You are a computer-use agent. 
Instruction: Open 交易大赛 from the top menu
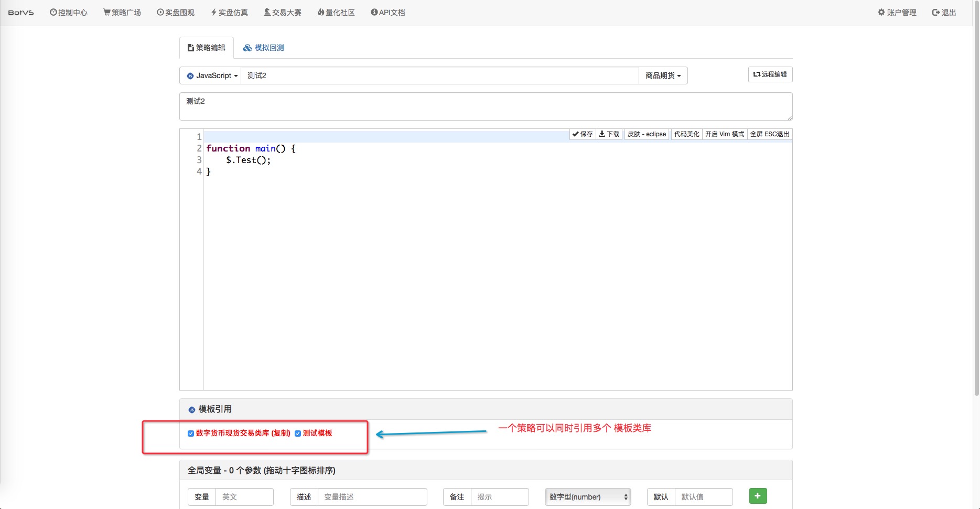coord(283,13)
